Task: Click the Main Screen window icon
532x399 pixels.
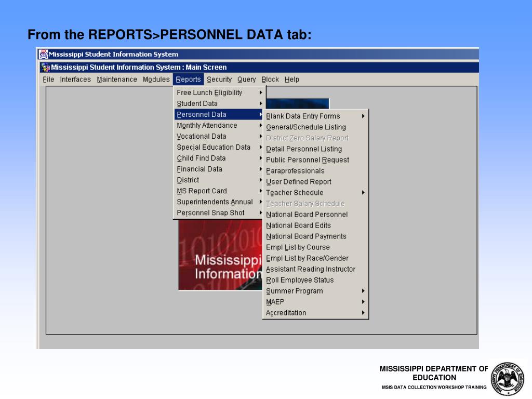Action: [x=46, y=67]
